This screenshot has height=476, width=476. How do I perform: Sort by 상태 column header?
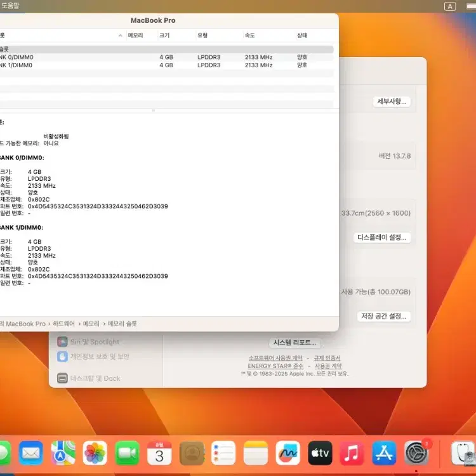tap(302, 36)
